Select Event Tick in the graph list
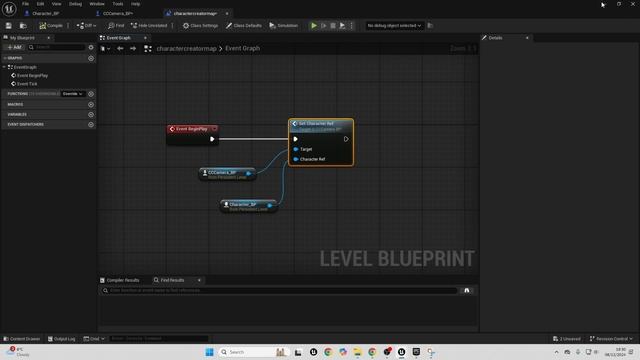The image size is (640, 360). tap(27, 84)
